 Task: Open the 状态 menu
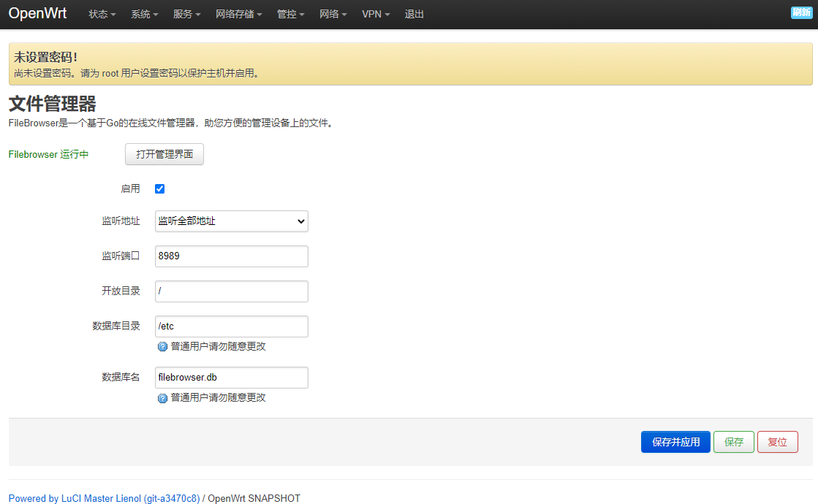[101, 13]
